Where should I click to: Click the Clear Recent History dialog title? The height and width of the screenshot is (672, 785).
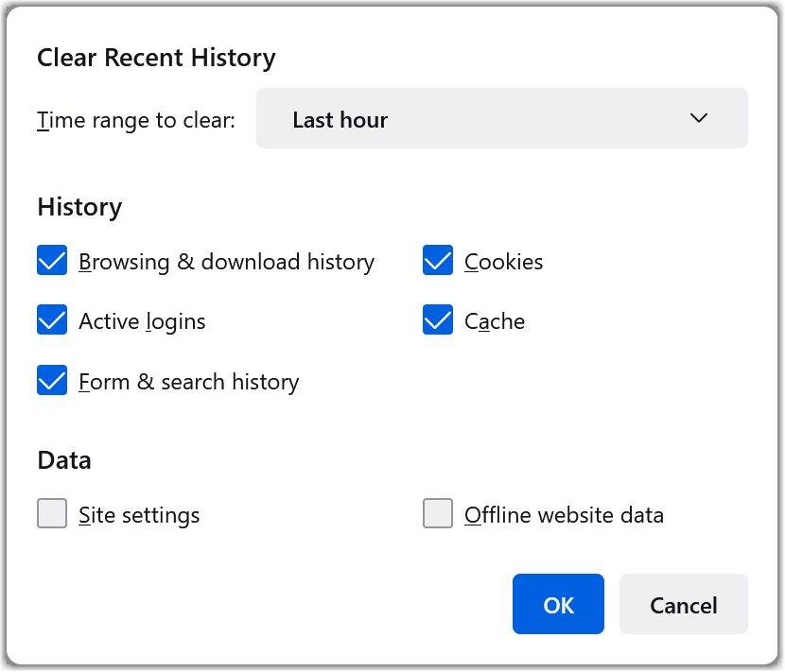pos(156,58)
